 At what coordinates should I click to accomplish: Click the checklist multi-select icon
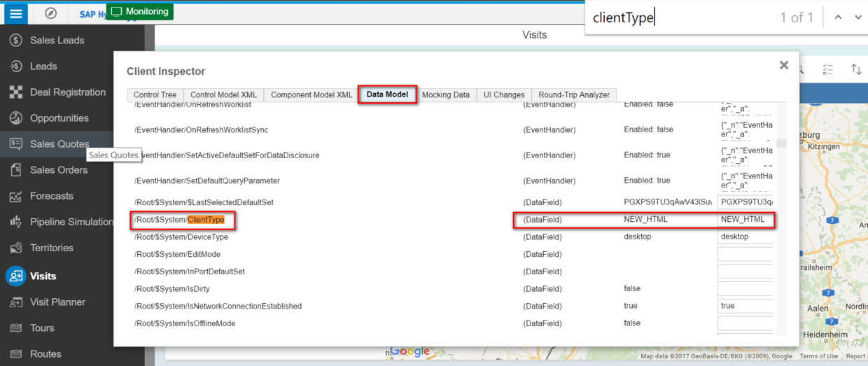[x=828, y=69]
